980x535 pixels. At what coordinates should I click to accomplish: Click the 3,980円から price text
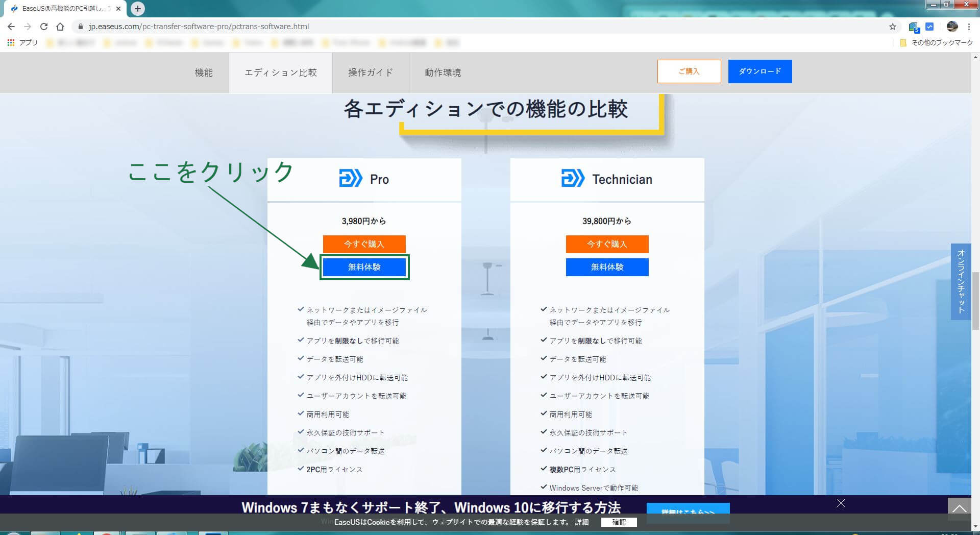[364, 221]
